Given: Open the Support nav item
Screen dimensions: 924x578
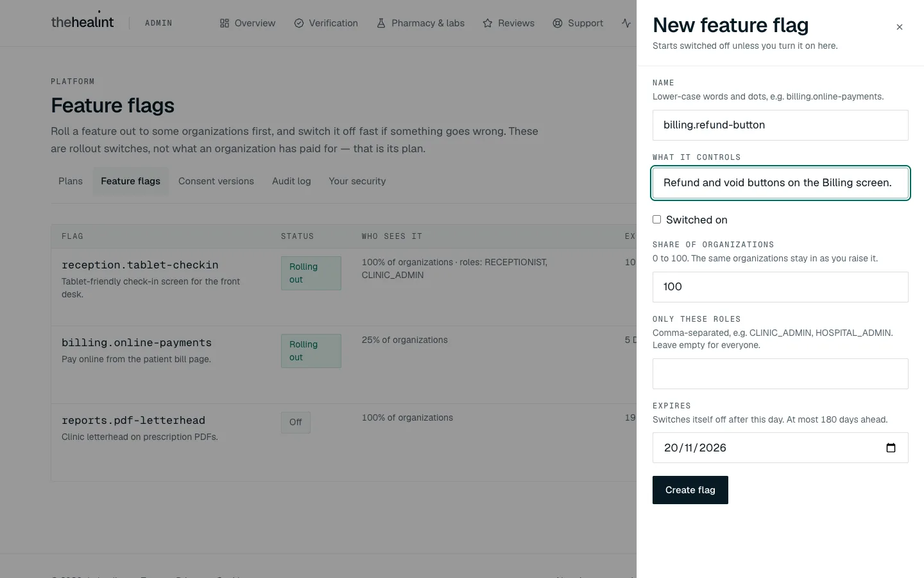Looking at the screenshot, I should coord(578,23).
